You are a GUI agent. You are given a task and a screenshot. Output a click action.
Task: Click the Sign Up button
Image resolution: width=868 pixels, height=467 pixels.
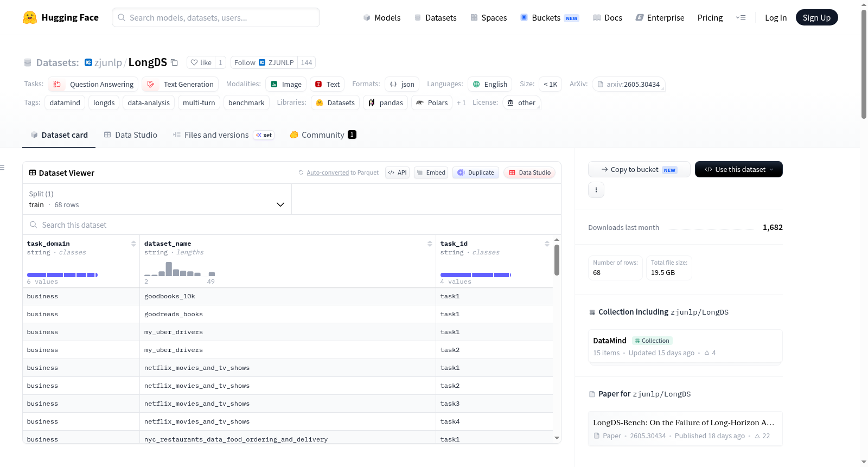[816, 17]
